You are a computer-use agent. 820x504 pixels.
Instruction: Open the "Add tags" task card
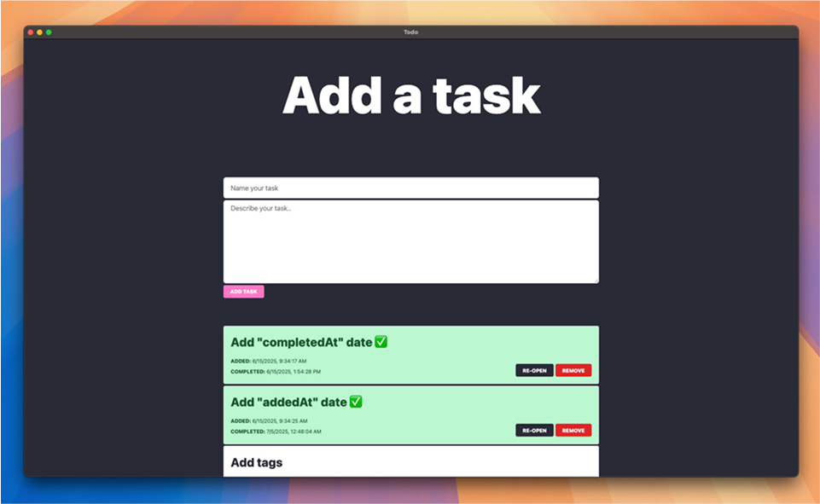coord(410,462)
